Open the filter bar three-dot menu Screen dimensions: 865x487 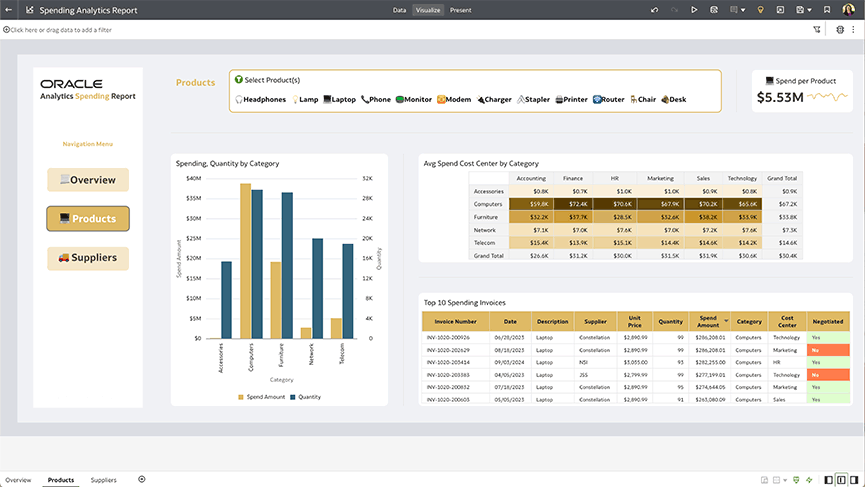854,30
